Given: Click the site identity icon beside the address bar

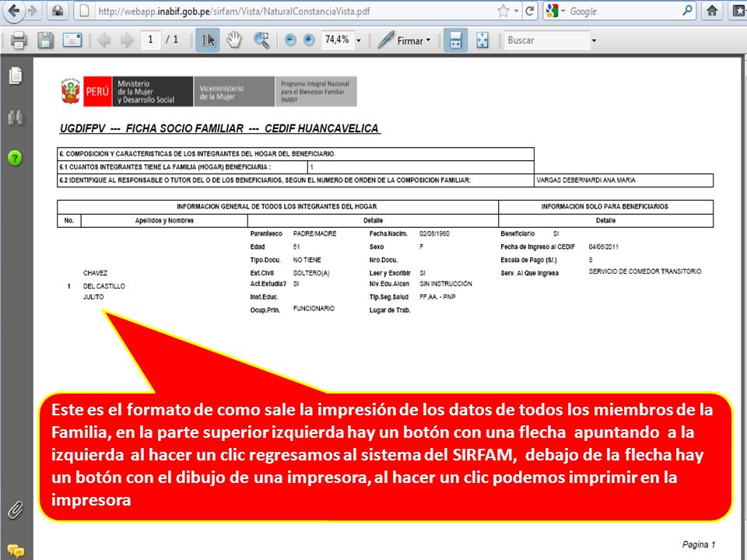Looking at the screenshot, I should 58,10.
